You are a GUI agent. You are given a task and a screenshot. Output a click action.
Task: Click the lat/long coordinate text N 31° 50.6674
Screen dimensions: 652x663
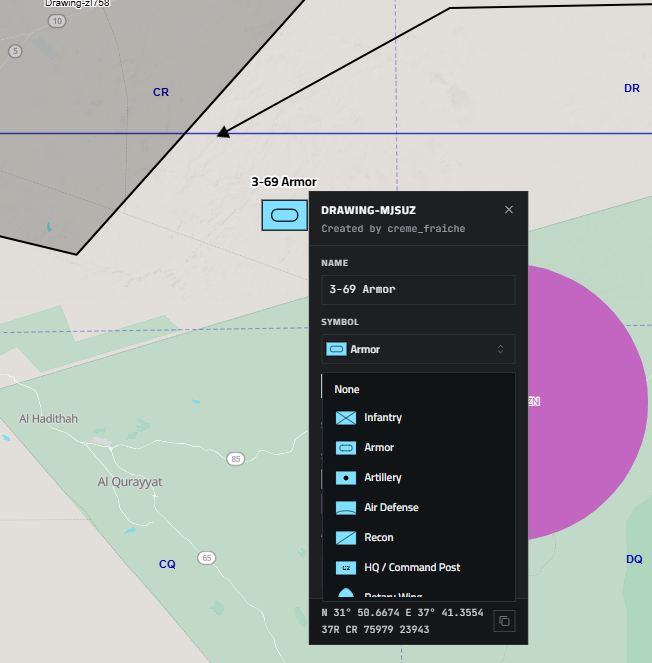coord(402,613)
